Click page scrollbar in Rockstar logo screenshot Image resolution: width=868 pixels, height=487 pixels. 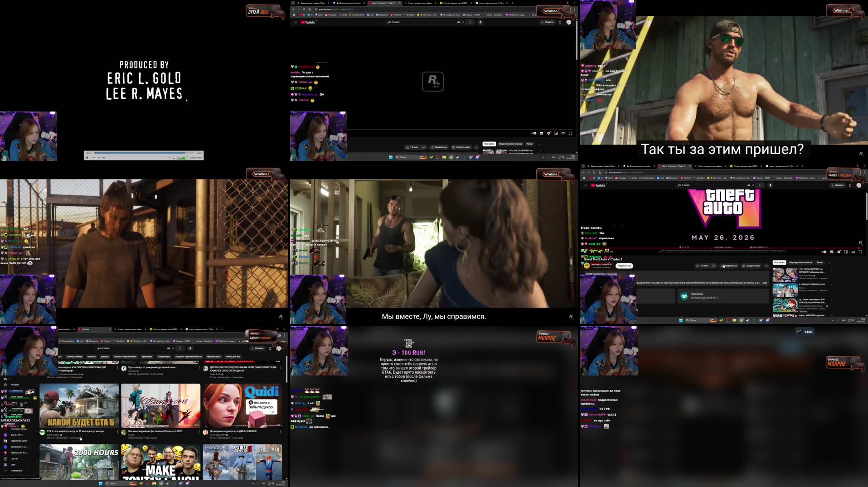pyautogui.click(x=577, y=41)
